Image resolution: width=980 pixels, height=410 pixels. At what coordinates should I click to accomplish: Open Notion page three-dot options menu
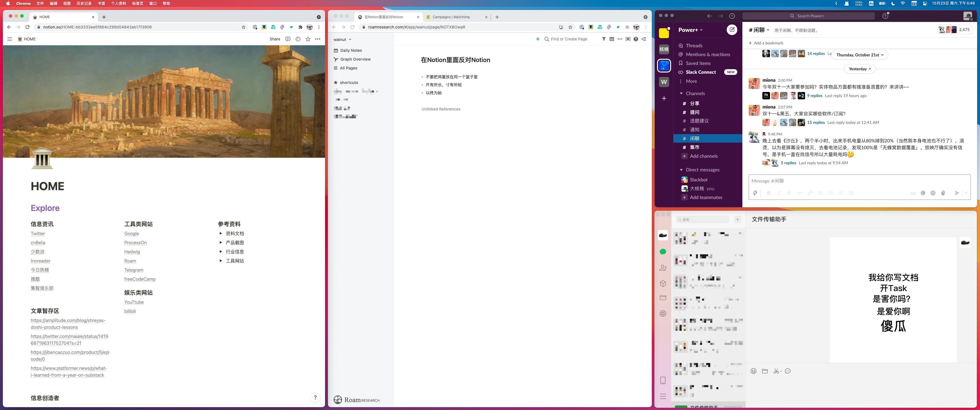click(x=318, y=39)
